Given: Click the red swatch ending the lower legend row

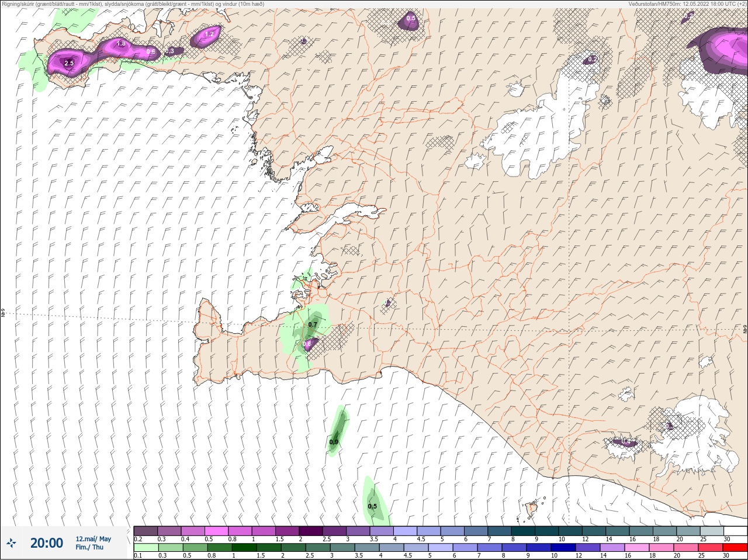Looking at the screenshot, I should pos(735,548).
